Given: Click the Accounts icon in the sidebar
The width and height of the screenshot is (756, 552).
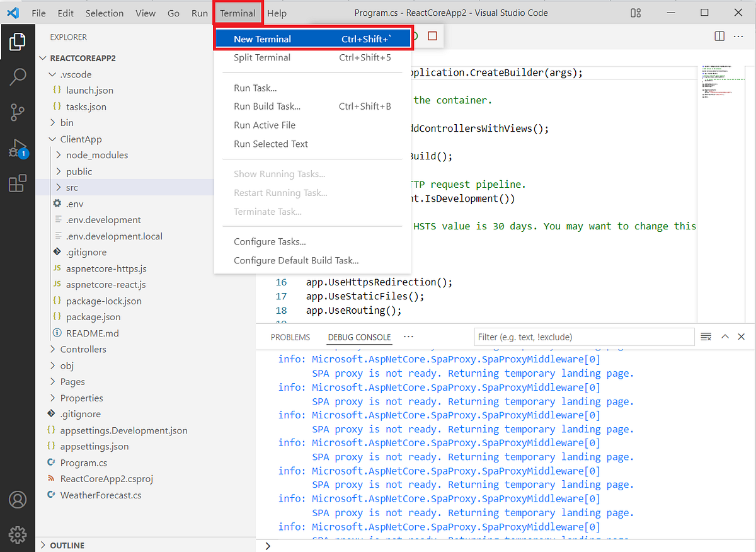Looking at the screenshot, I should (x=18, y=500).
